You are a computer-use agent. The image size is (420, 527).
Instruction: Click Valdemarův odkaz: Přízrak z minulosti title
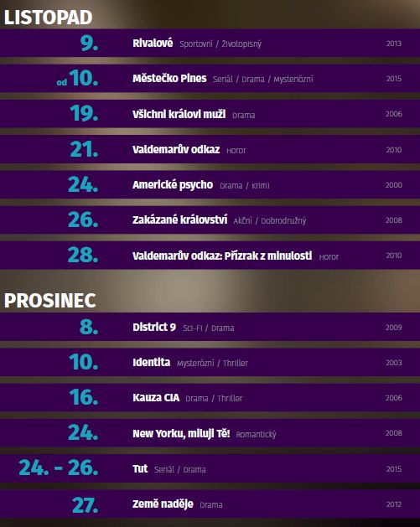[x=222, y=256]
